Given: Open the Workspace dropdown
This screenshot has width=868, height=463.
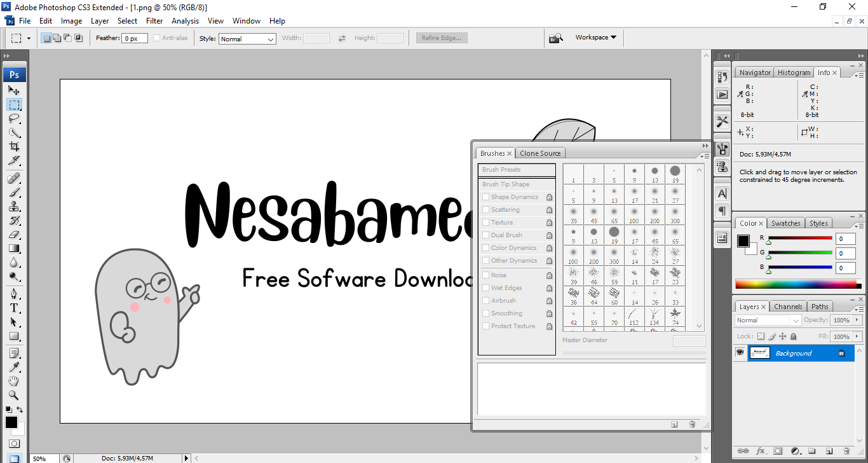Looking at the screenshot, I should (x=595, y=38).
